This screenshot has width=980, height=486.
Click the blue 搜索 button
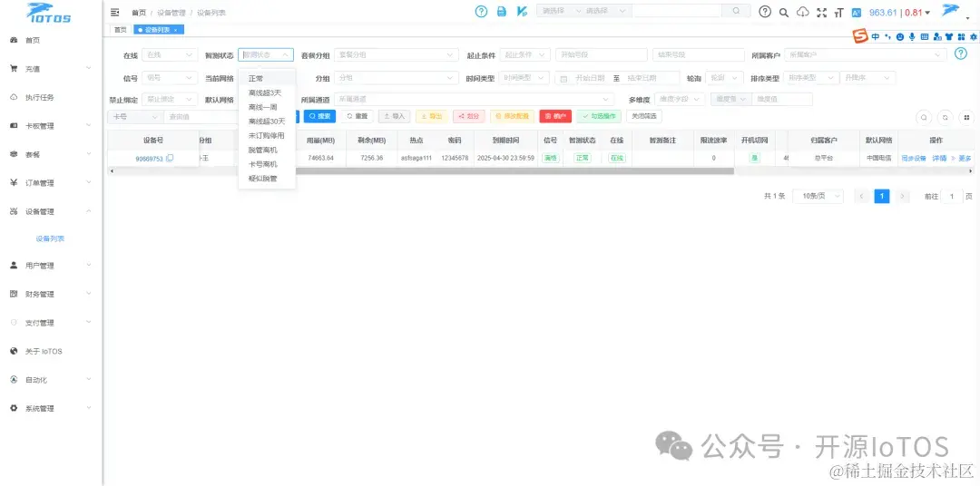[319, 116]
